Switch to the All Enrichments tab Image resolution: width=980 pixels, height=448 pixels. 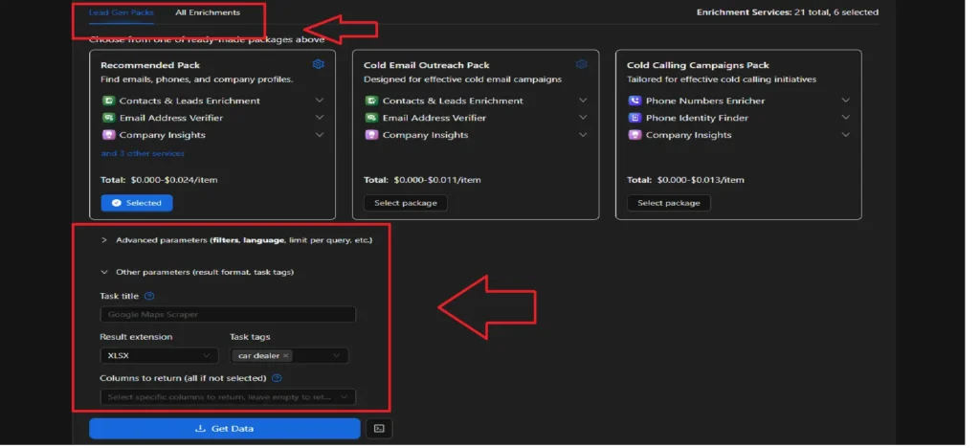(208, 12)
